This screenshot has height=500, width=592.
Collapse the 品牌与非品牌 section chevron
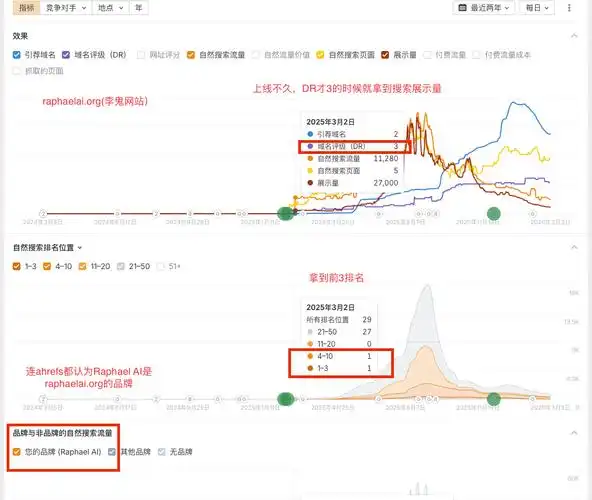click(574, 433)
